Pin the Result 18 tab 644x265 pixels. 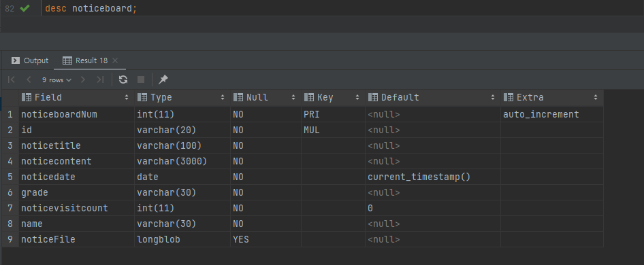pyautogui.click(x=163, y=79)
